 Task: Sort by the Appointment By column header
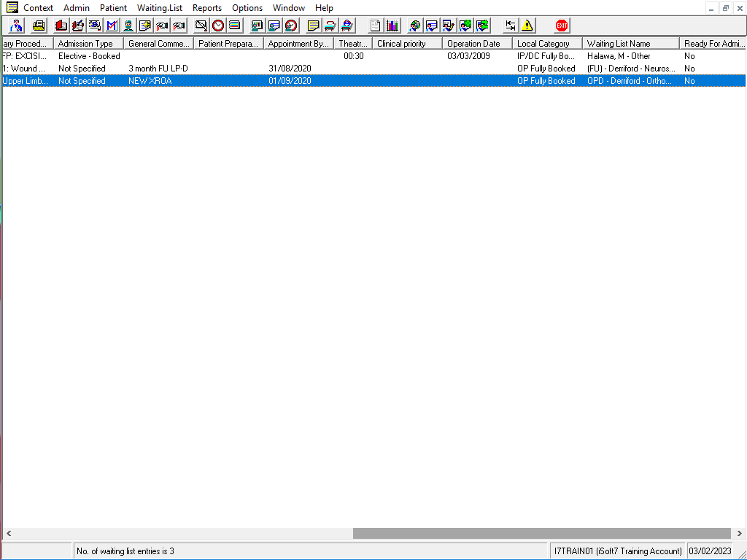[x=298, y=43]
